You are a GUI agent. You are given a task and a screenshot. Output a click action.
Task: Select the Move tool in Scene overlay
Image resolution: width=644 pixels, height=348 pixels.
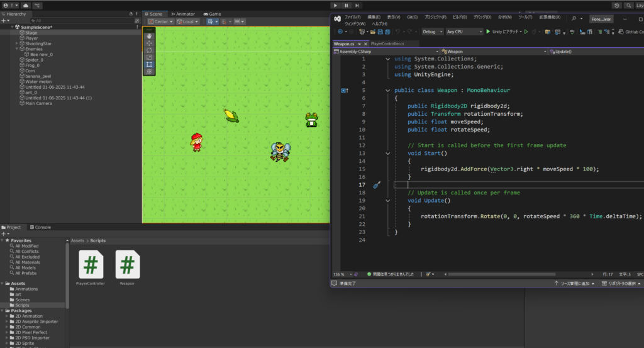[x=149, y=43]
